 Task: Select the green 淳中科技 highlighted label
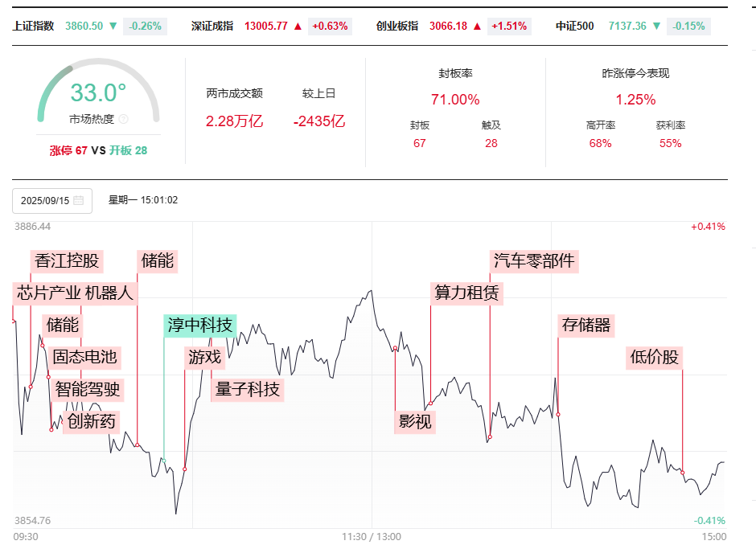[200, 326]
